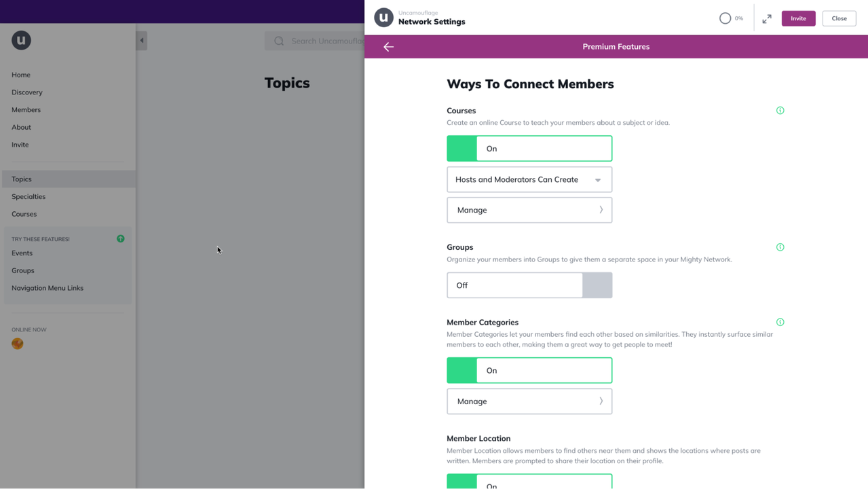Open the Manage option under Courses
The image size is (868, 489).
529,211
